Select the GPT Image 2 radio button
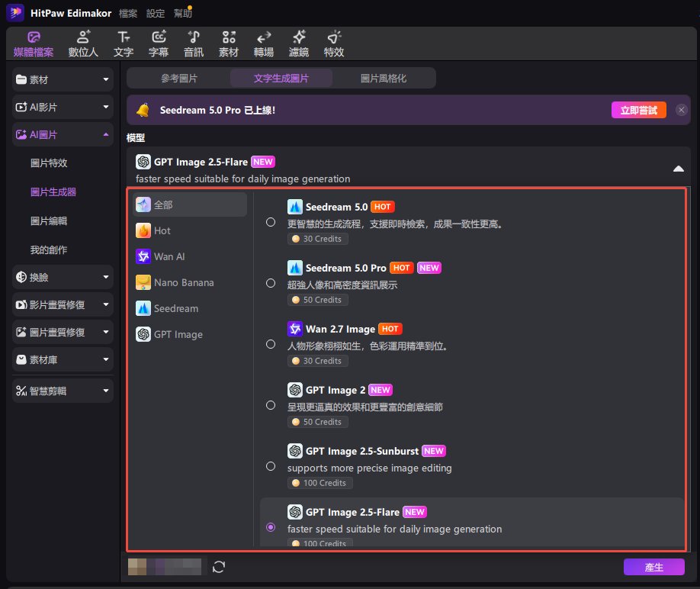Viewport: 700px width, 589px height. point(271,405)
